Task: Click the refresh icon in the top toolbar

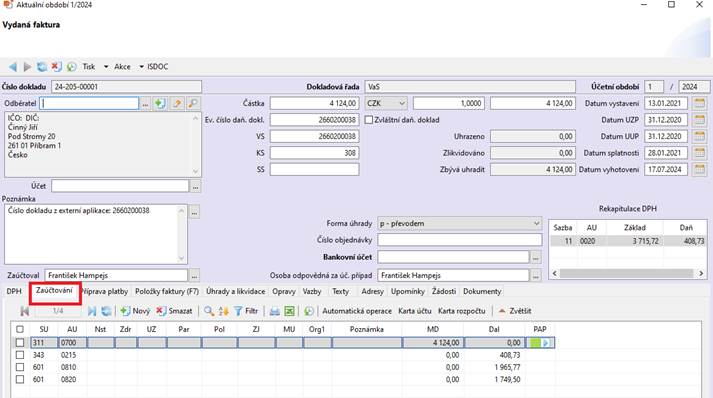Action: 42,67
